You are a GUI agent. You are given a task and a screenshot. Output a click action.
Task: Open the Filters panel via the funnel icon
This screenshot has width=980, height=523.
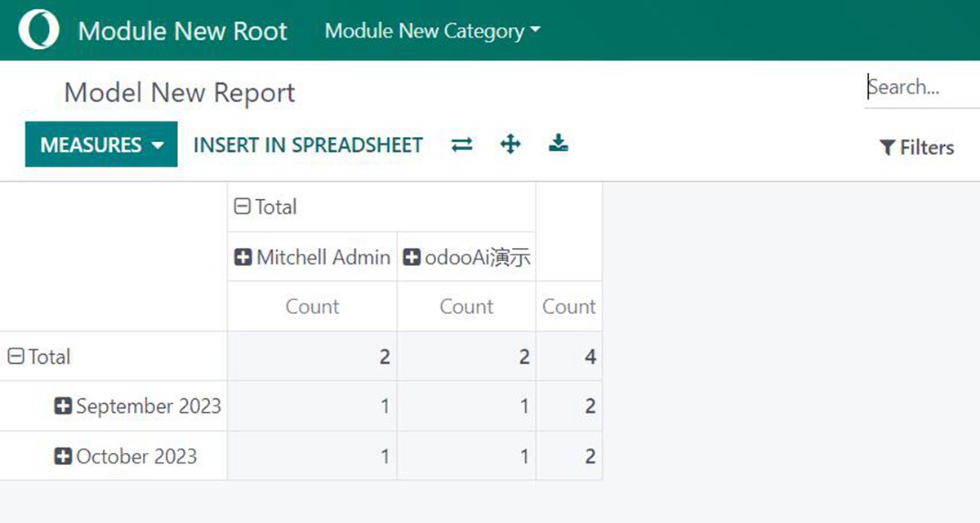click(889, 148)
